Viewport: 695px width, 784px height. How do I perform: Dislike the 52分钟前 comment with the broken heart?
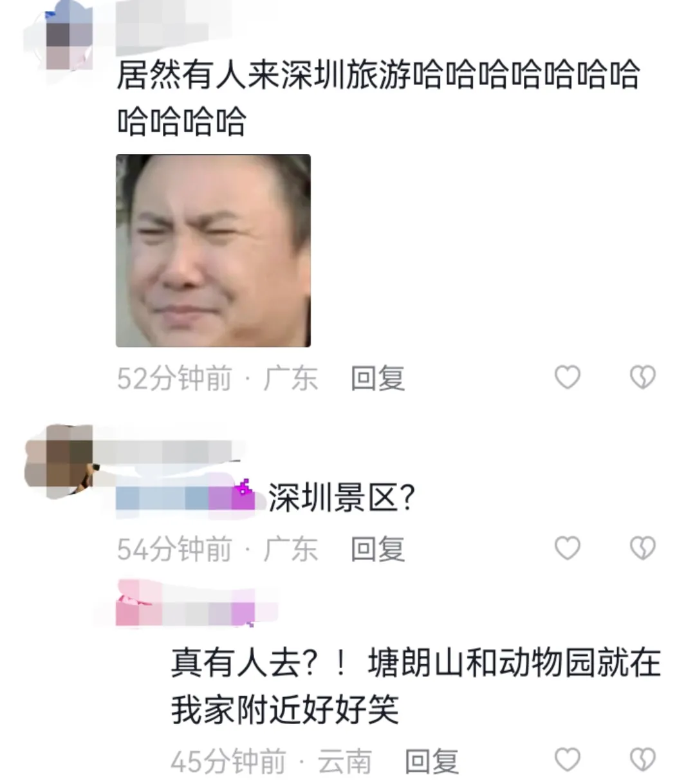(x=642, y=377)
